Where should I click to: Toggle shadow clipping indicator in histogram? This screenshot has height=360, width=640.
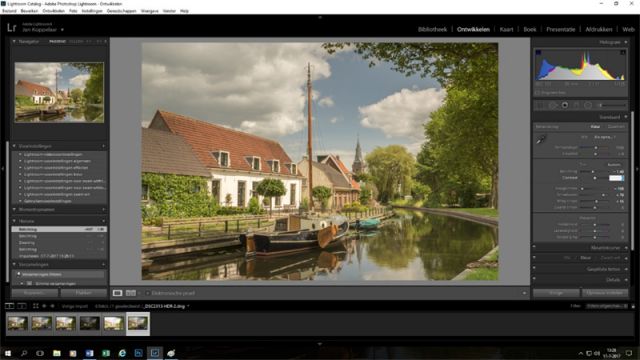[538, 52]
